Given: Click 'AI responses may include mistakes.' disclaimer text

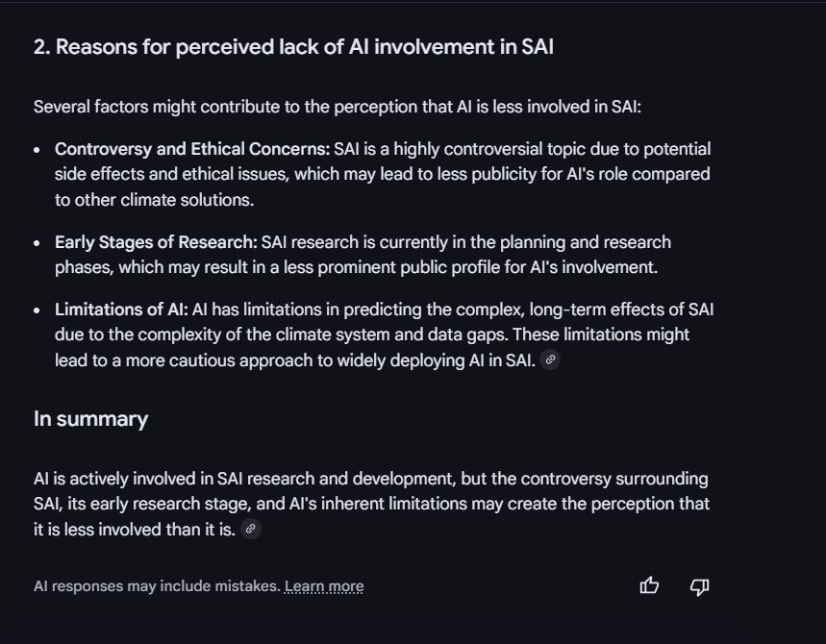Looking at the screenshot, I should tap(157, 586).
